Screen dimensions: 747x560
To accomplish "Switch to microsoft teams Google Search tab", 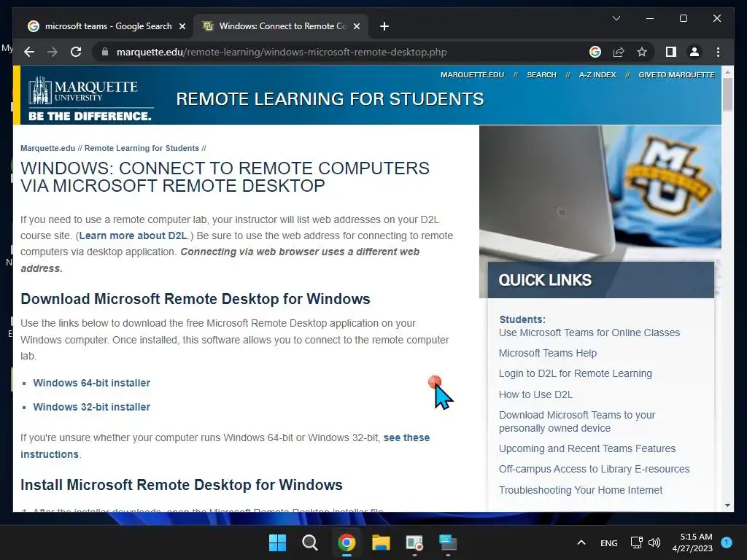I will pyautogui.click(x=107, y=26).
